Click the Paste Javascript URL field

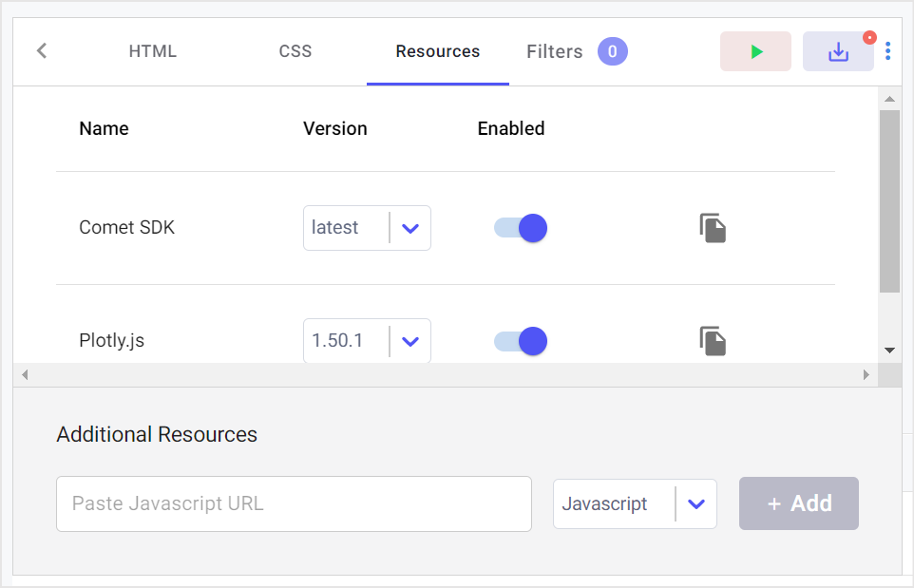pyautogui.click(x=294, y=503)
